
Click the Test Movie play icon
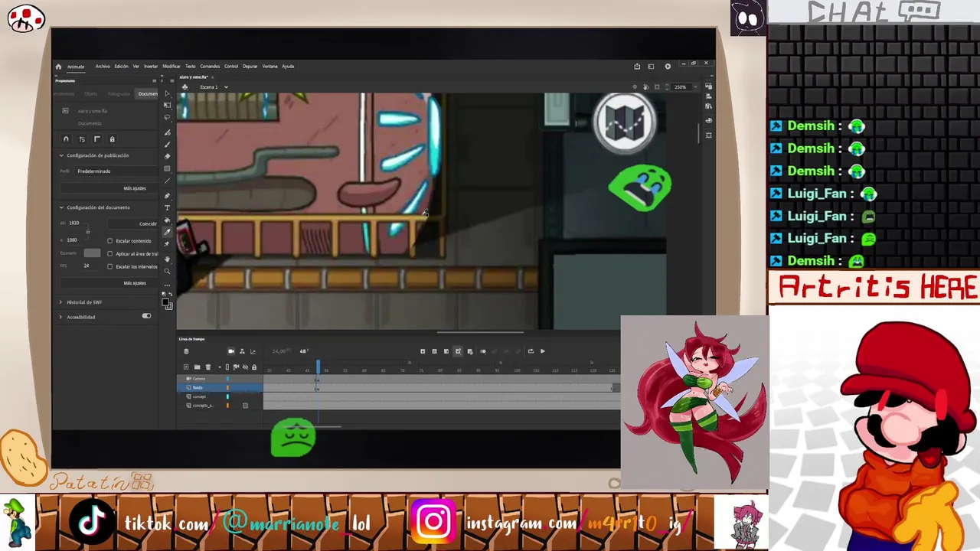click(668, 67)
